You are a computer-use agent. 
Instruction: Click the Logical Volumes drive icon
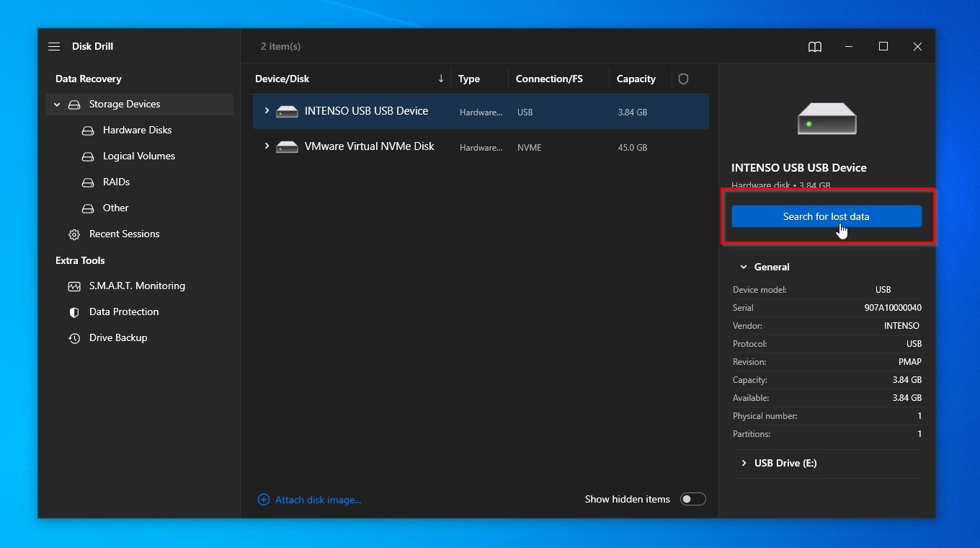(88, 156)
